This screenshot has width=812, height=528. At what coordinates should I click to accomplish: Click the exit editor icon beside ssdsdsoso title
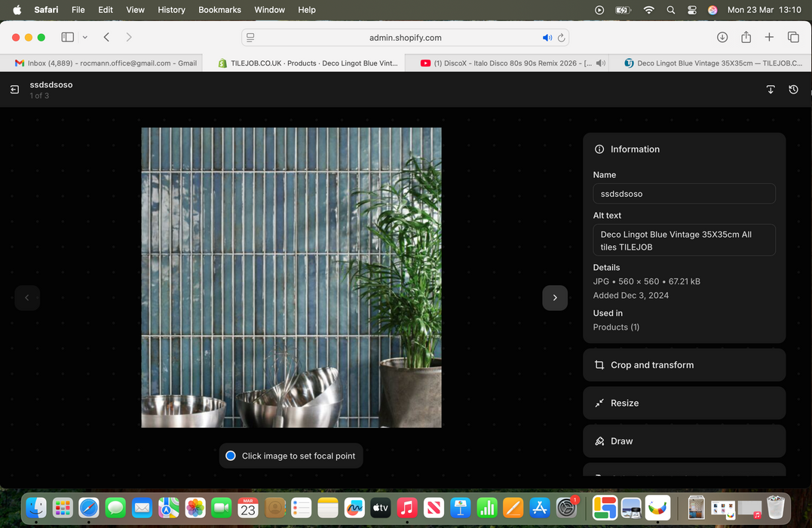point(14,90)
